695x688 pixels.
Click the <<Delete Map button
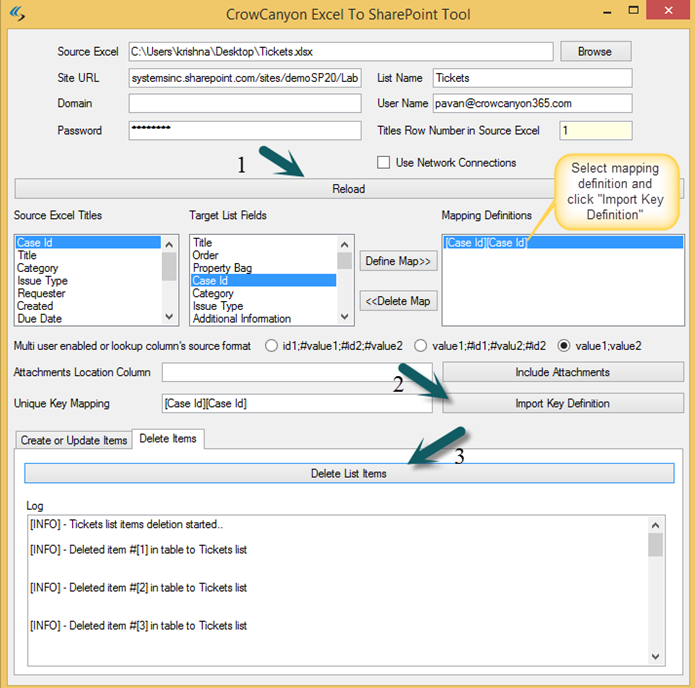click(397, 301)
